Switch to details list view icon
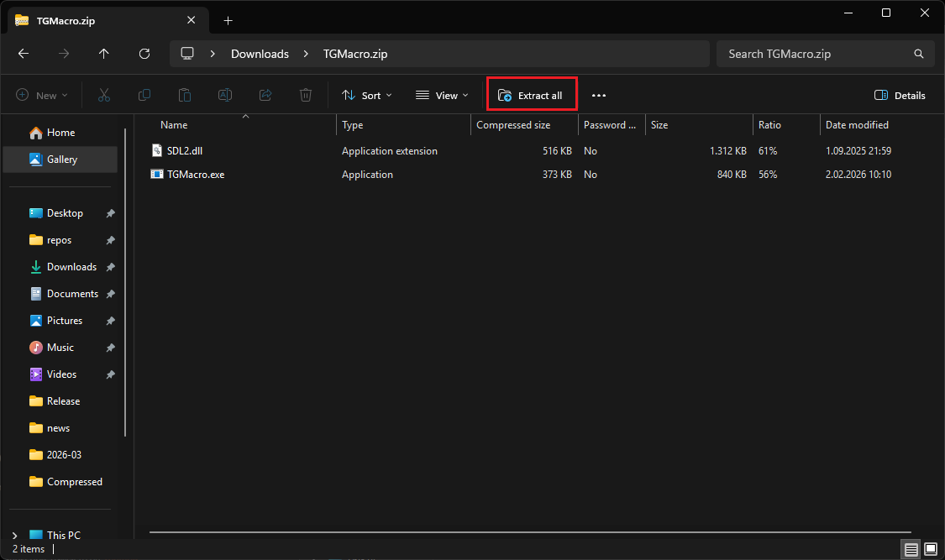The width and height of the screenshot is (945, 560). [x=911, y=549]
